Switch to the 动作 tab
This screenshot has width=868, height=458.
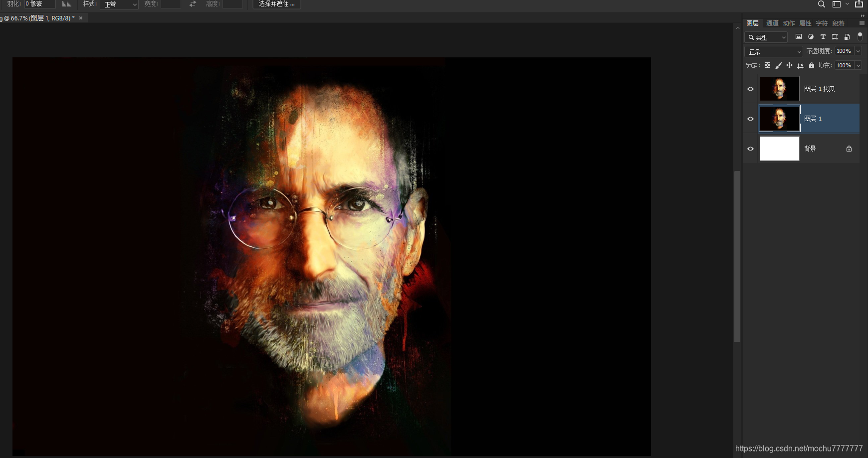click(789, 23)
